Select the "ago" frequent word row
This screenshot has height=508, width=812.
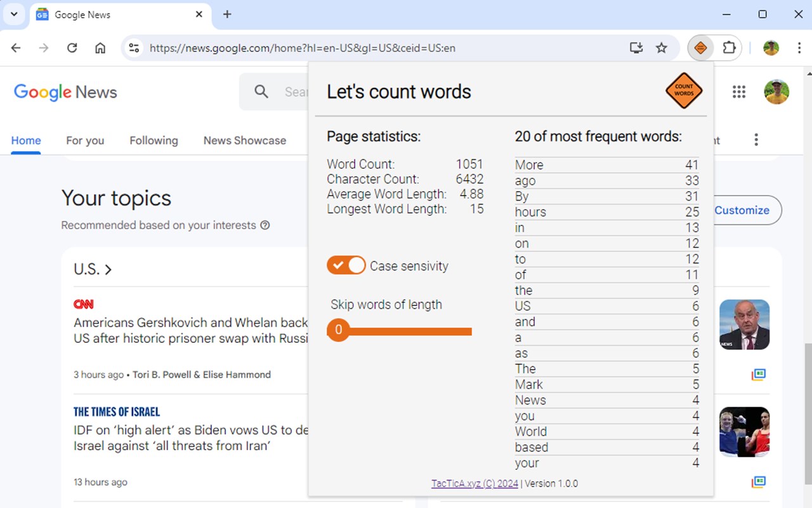[607, 181]
